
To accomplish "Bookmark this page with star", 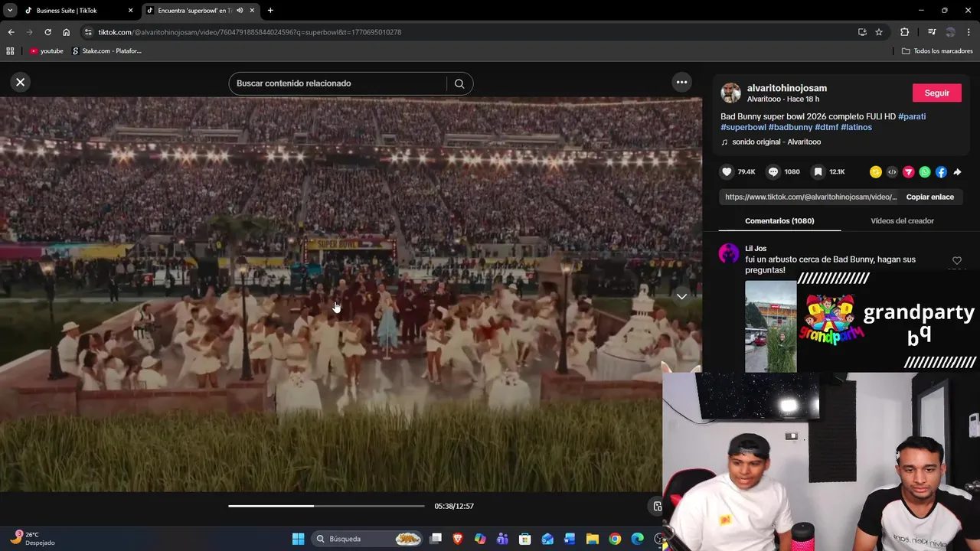I will pyautogui.click(x=879, y=32).
